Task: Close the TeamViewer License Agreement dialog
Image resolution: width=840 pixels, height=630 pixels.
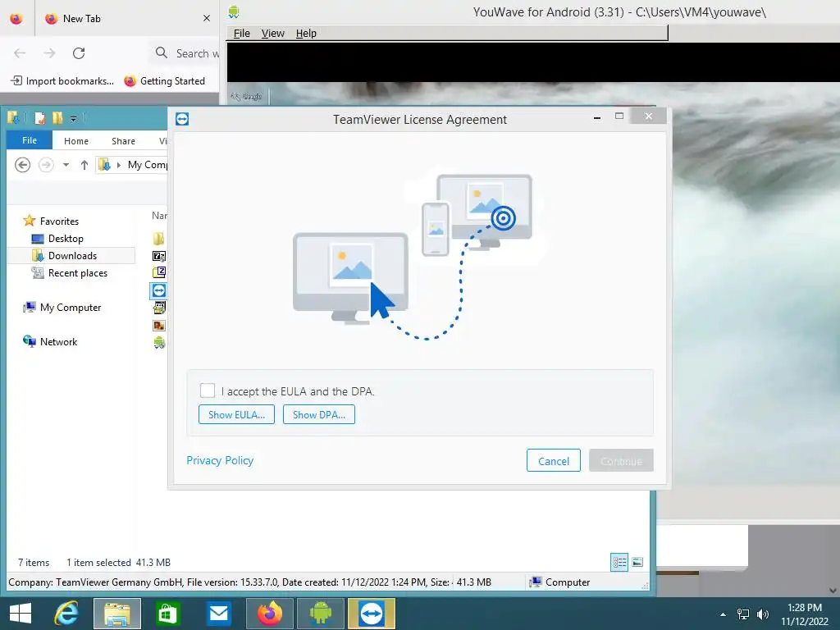Action: [x=649, y=116]
